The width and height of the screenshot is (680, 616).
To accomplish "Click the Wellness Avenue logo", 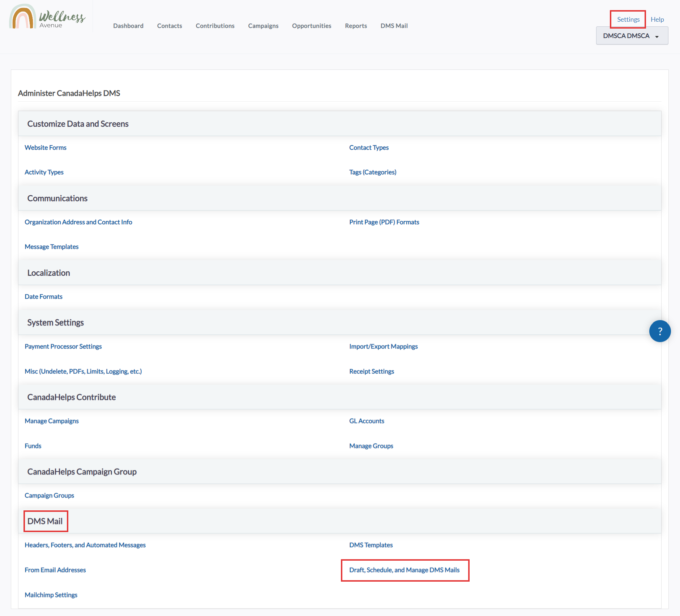I will tap(47, 17).
